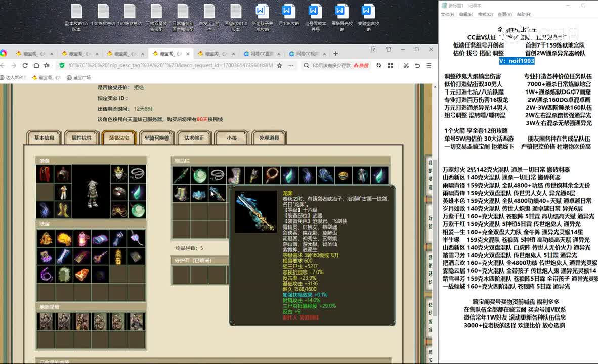598x364 pixels.
Task: Select the pink lantern talisman
Action: tap(81, 239)
